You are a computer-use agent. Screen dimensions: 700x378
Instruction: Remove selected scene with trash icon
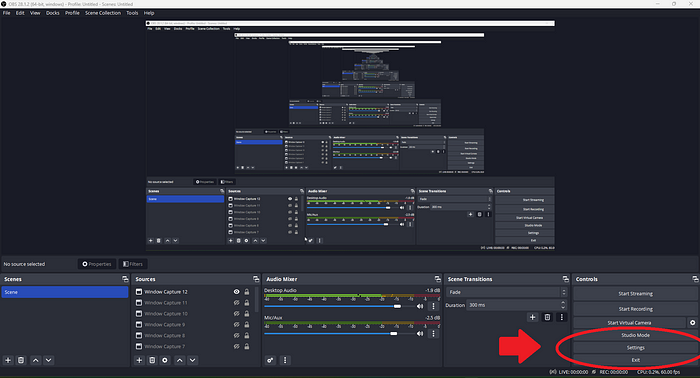tap(21, 360)
